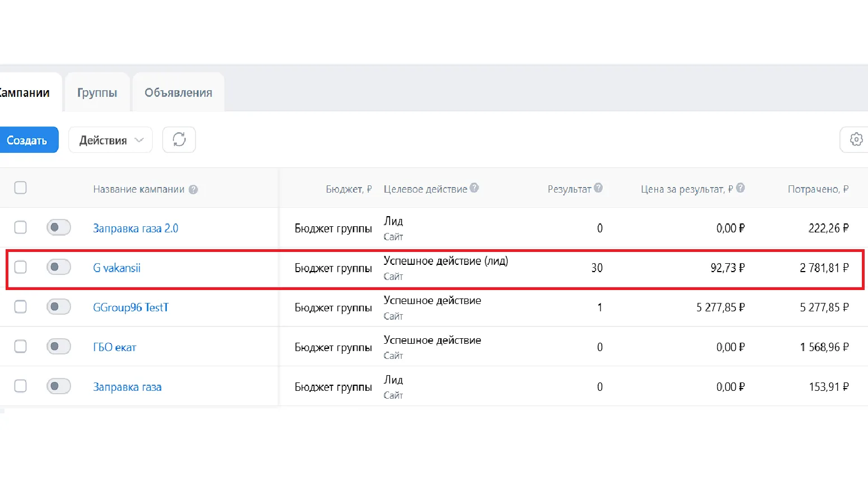Click help icon beside Целевое действие
This screenshot has width=868, height=495.
[x=474, y=188]
